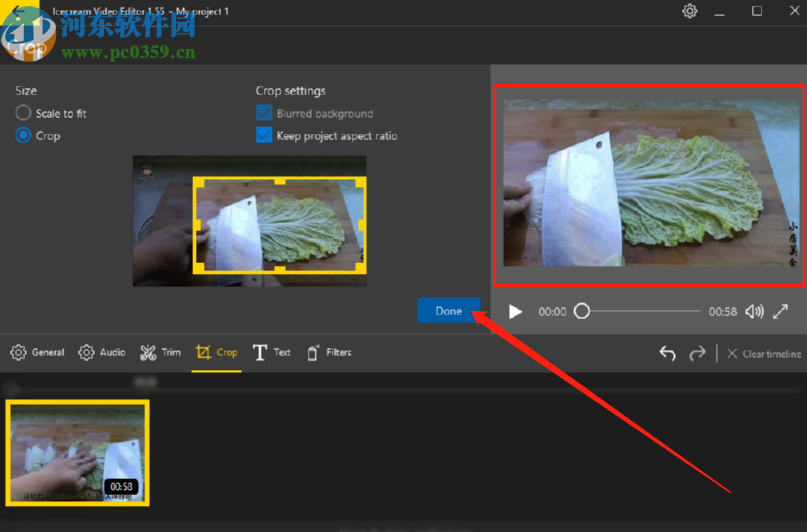Click the video preview image
Screen dimensions: 807x532
[651, 183]
